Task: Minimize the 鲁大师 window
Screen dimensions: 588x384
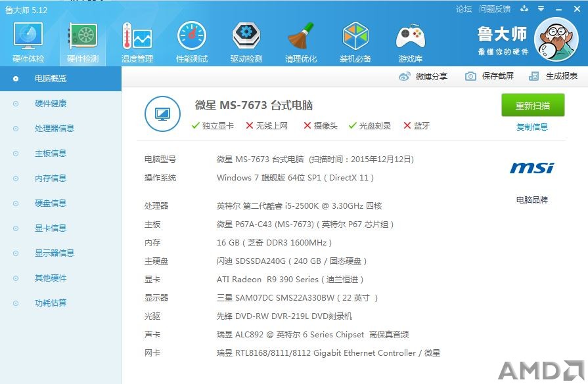Action: coord(558,9)
